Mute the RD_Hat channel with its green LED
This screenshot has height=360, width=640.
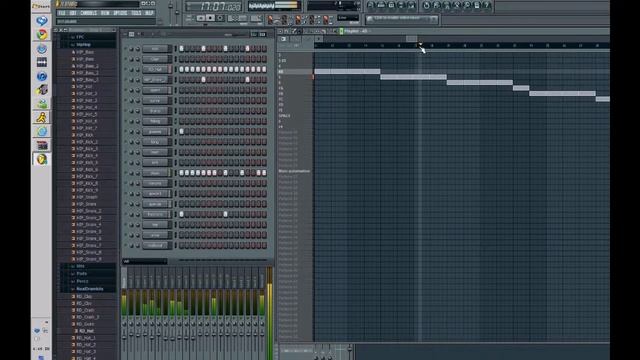pos(126,70)
